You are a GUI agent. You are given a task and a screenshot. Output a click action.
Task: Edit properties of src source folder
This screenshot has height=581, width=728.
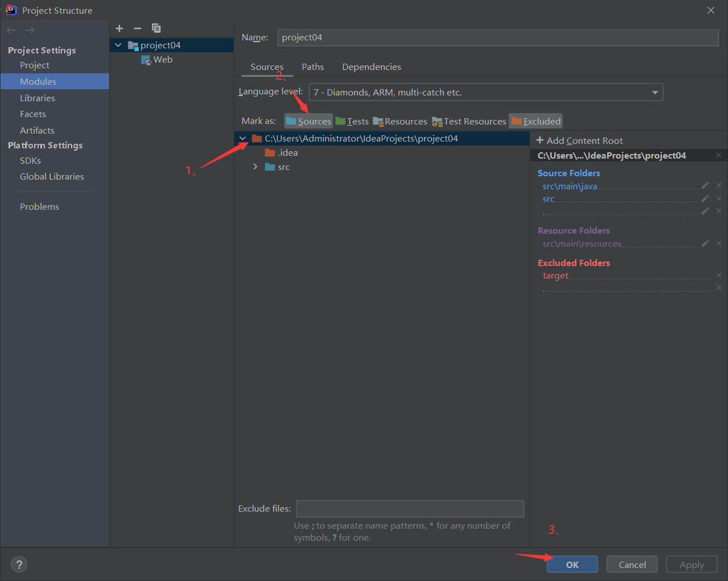pyautogui.click(x=705, y=198)
